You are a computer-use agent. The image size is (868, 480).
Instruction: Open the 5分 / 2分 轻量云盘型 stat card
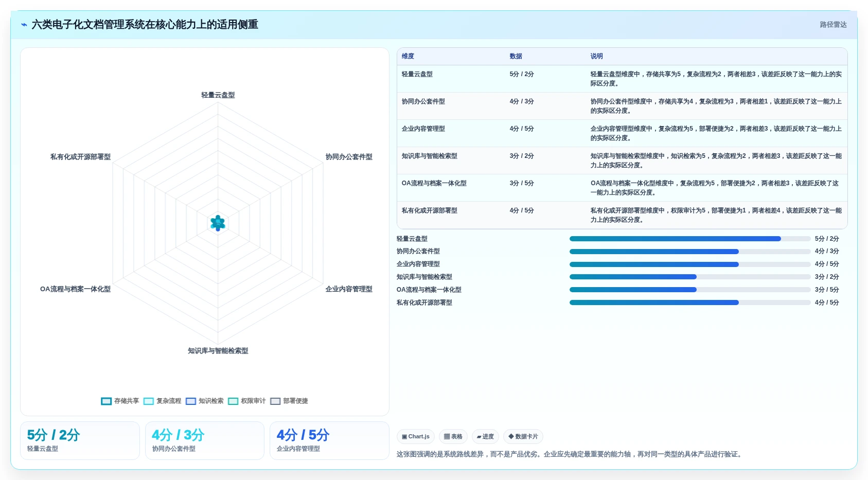pos(80,440)
